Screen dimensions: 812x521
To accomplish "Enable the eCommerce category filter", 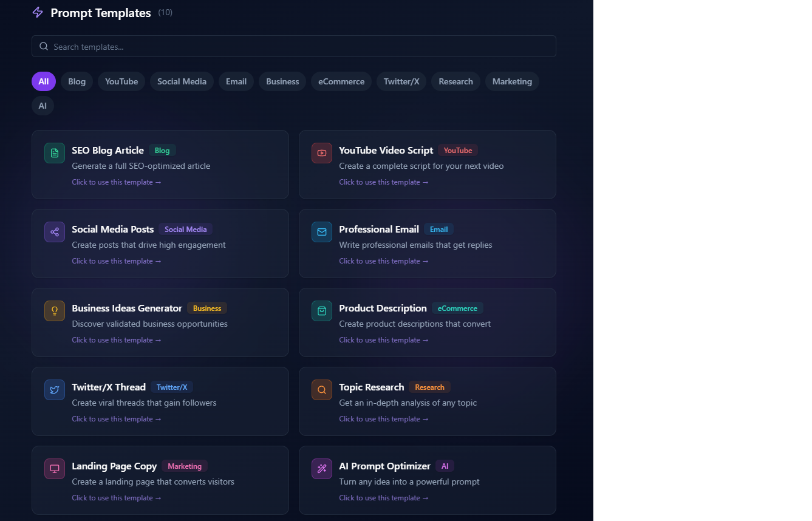I will [x=341, y=81].
